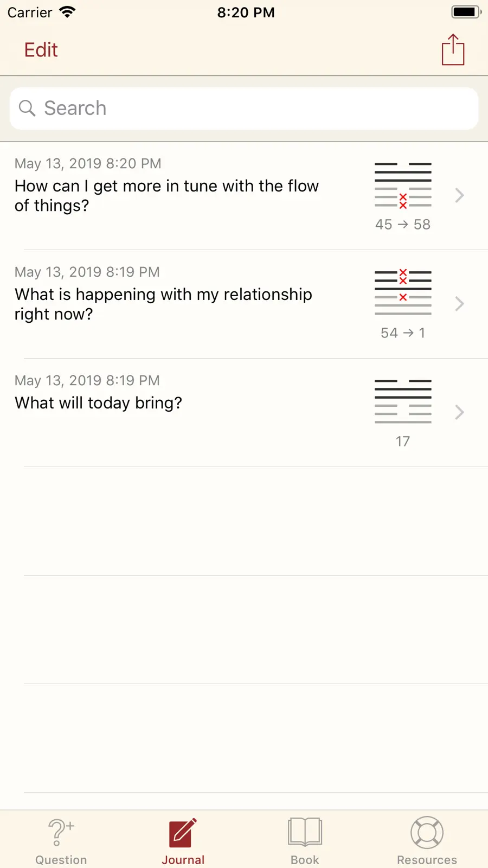Focus the Search field

coord(244,108)
